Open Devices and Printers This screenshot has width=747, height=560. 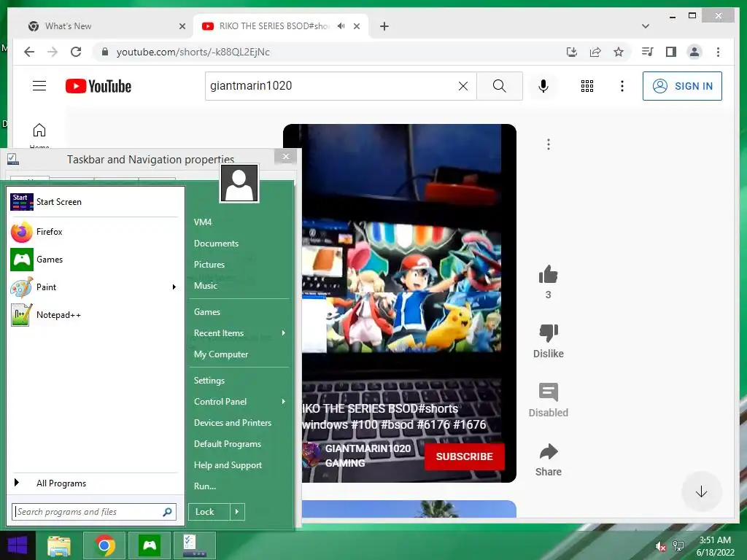tap(233, 423)
